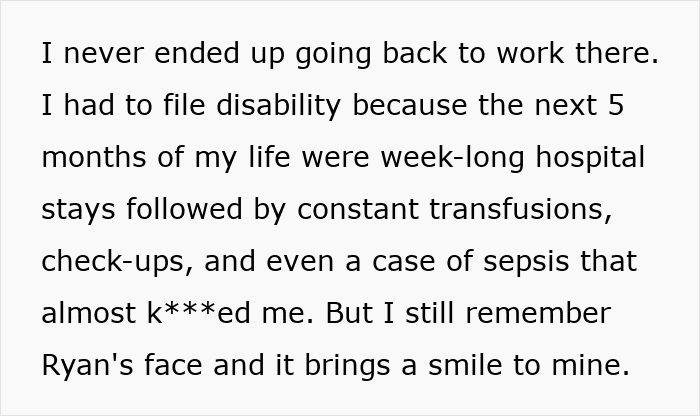Click the word "almost"
This screenshot has width=700, height=416.
89,313
